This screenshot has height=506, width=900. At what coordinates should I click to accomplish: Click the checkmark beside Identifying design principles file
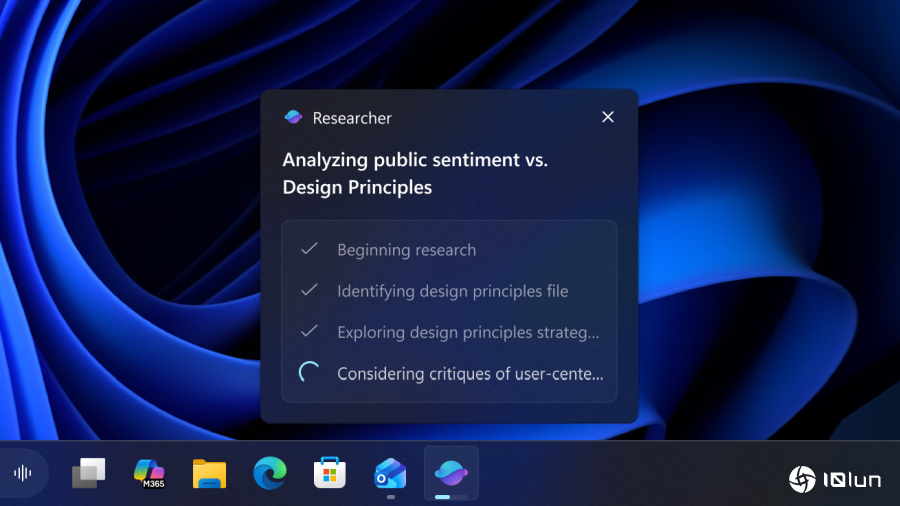coord(309,291)
